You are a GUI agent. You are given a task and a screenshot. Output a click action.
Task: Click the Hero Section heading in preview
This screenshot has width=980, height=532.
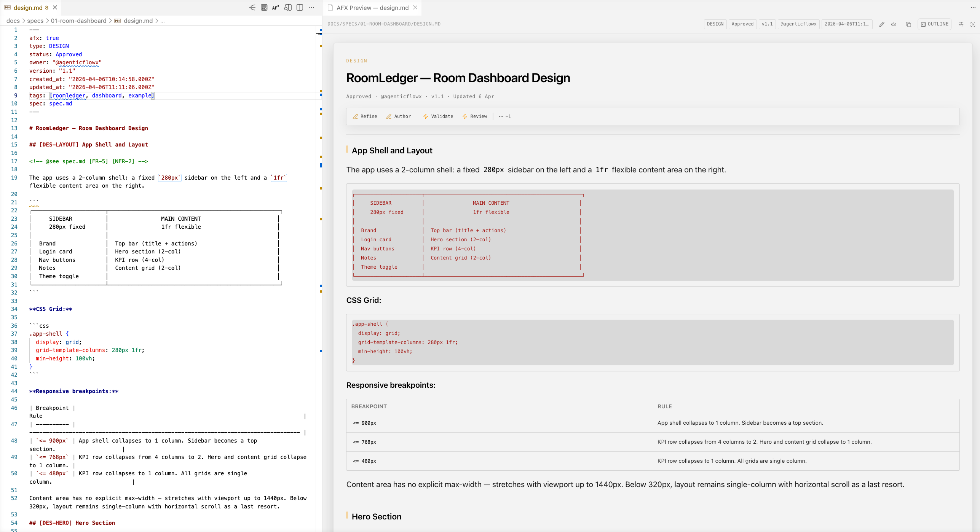[x=376, y=516]
